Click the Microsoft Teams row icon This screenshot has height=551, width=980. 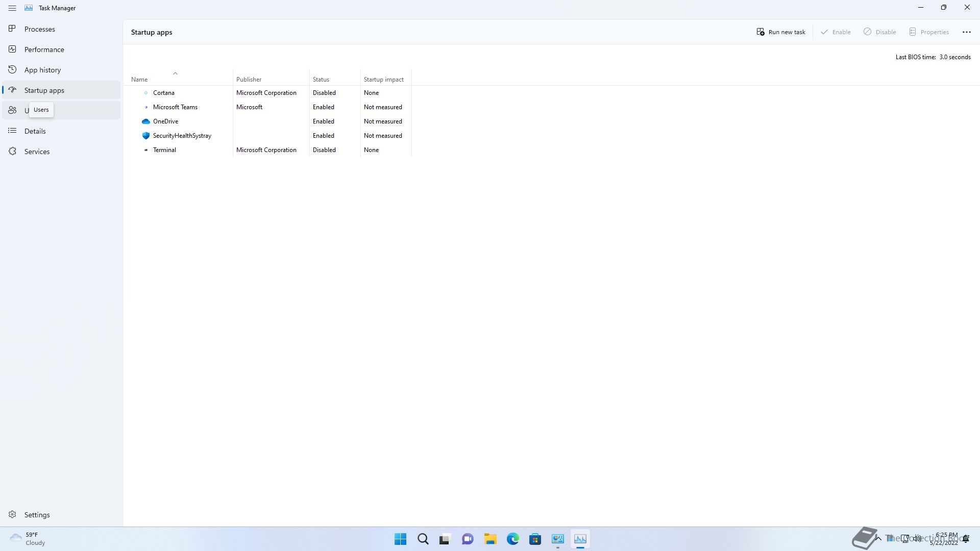point(145,107)
